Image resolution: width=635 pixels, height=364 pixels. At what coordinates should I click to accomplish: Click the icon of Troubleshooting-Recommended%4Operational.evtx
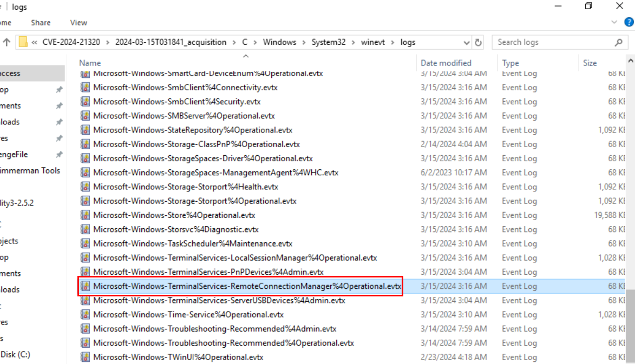[85, 342]
